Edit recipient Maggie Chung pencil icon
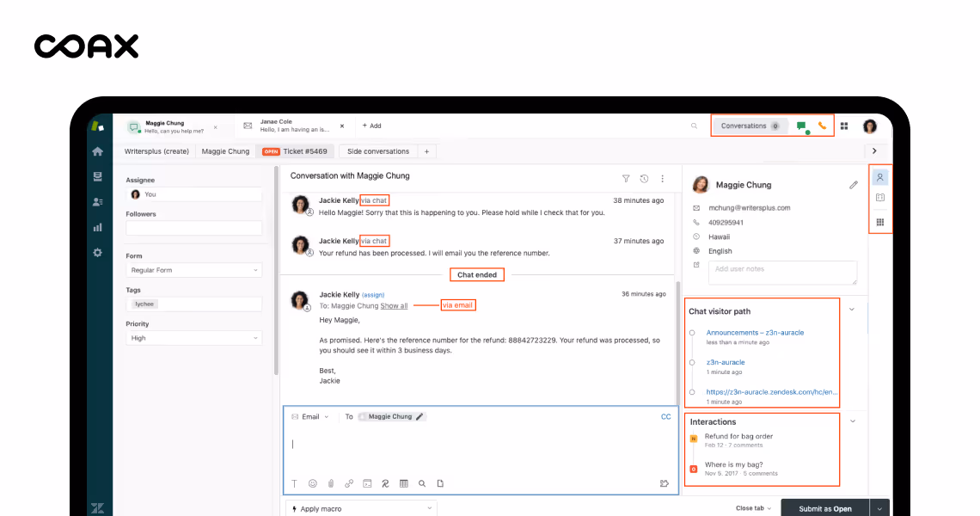This screenshot has width=980, height=516. tap(420, 416)
